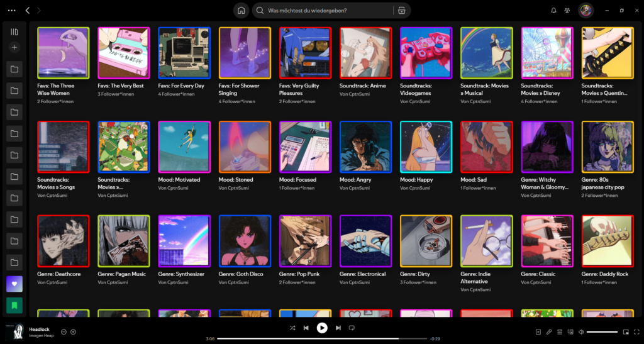Image resolution: width=644 pixels, height=344 pixels.
Task: Add Headlock to Liked Songs via plus
Action: pos(73,331)
